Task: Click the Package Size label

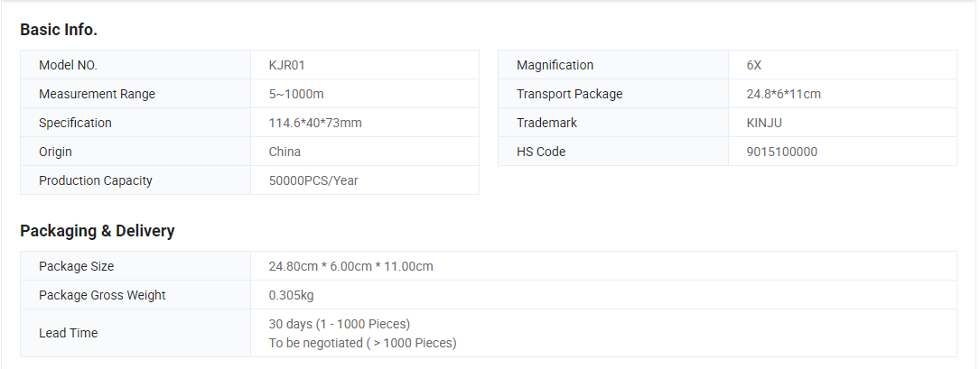Action: click(x=76, y=267)
